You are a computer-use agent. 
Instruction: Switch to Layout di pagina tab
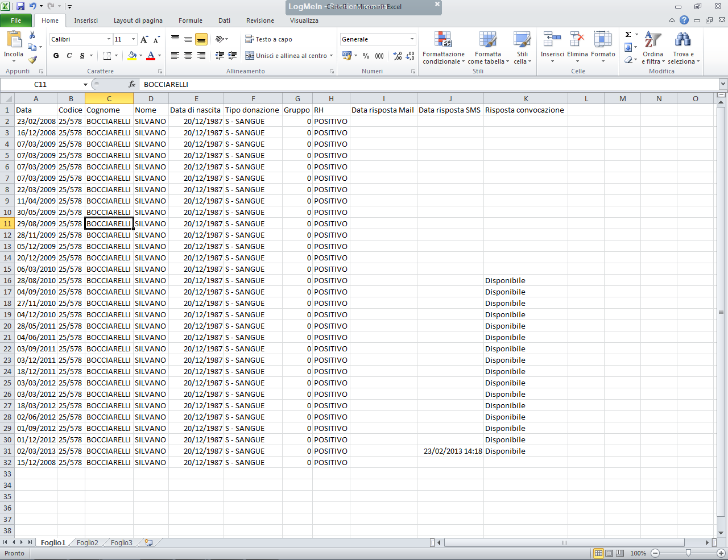[x=138, y=20]
